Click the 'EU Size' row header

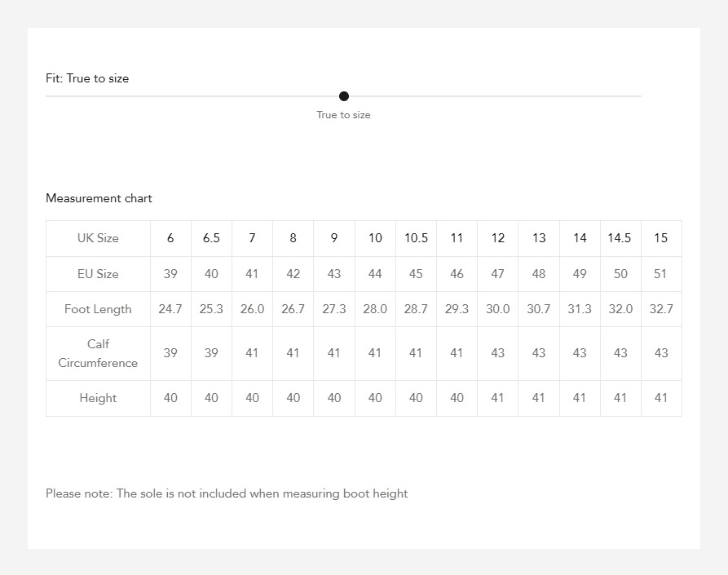[98, 274]
